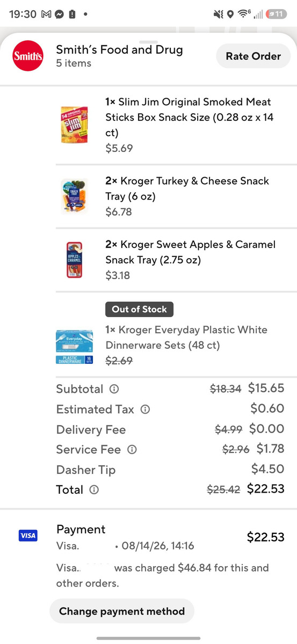
Task: Open the Turkey & Cheese Snack Tray image
Action: (x=74, y=196)
